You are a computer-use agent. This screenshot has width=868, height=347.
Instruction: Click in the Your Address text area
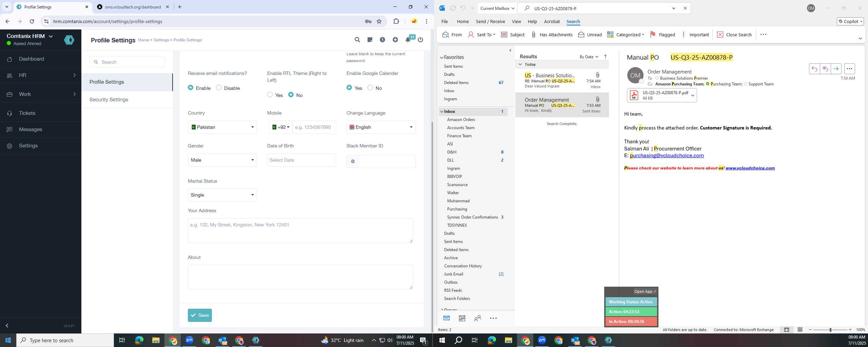(300, 230)
